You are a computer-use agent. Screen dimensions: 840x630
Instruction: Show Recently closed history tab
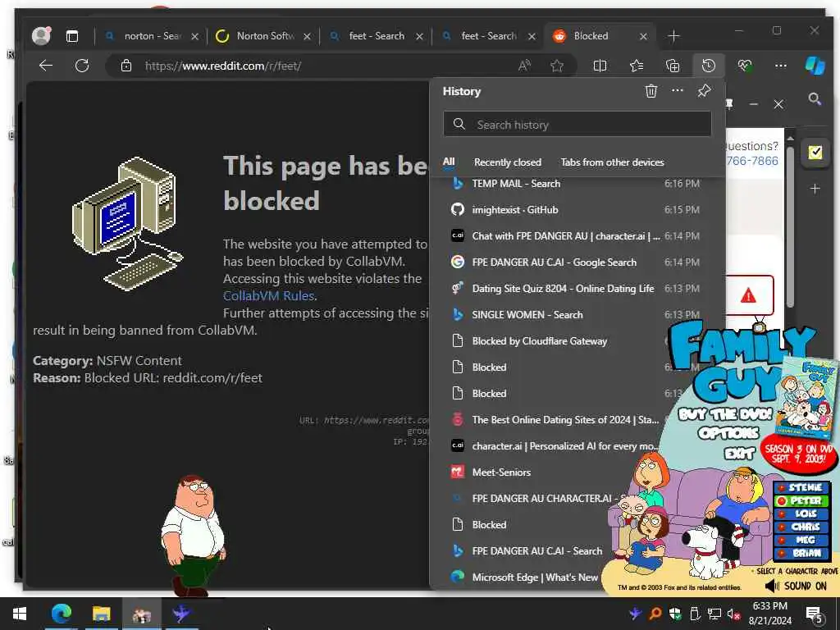507,162
